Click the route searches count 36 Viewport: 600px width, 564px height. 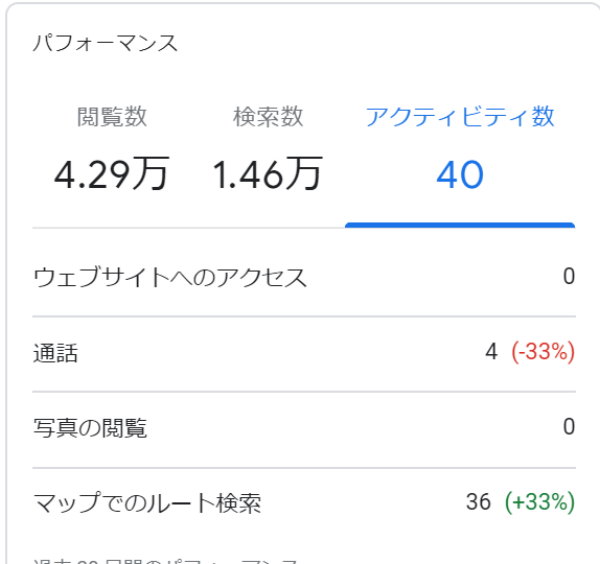tap(478, 502)
